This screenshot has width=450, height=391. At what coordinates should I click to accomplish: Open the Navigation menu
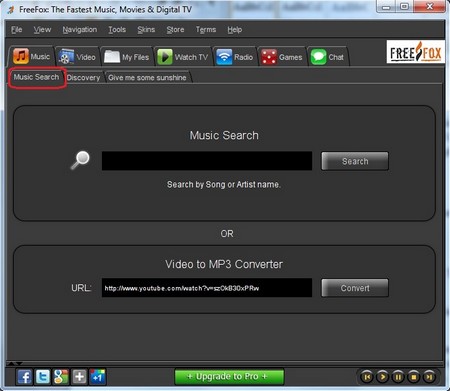[80, 30]
